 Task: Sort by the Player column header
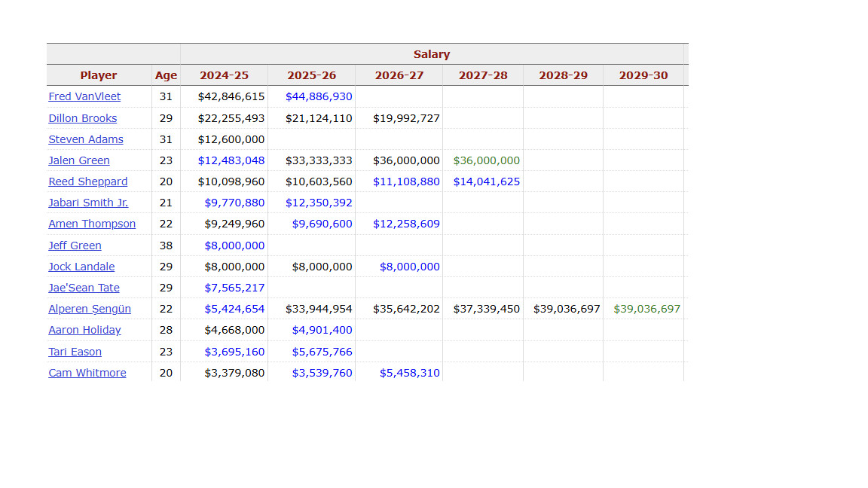[x=99, y=75]
